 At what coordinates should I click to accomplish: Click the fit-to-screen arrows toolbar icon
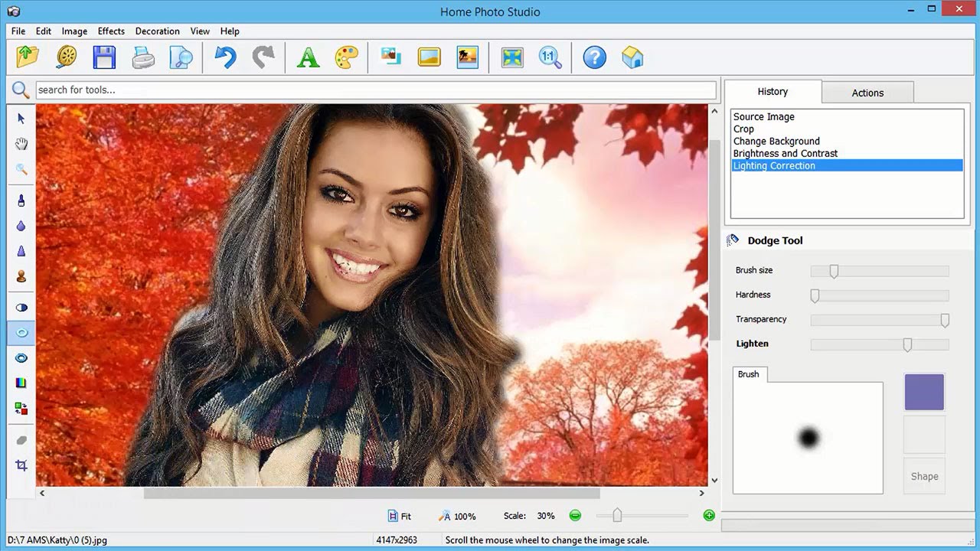pyautogui.click(x=512, y=57)
